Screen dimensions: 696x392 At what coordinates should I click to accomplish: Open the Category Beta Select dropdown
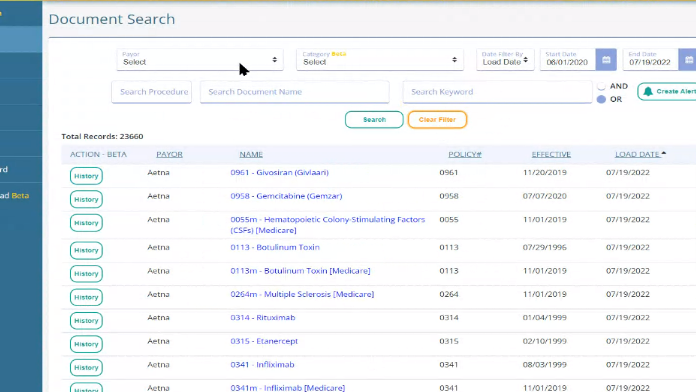point(380,60)
